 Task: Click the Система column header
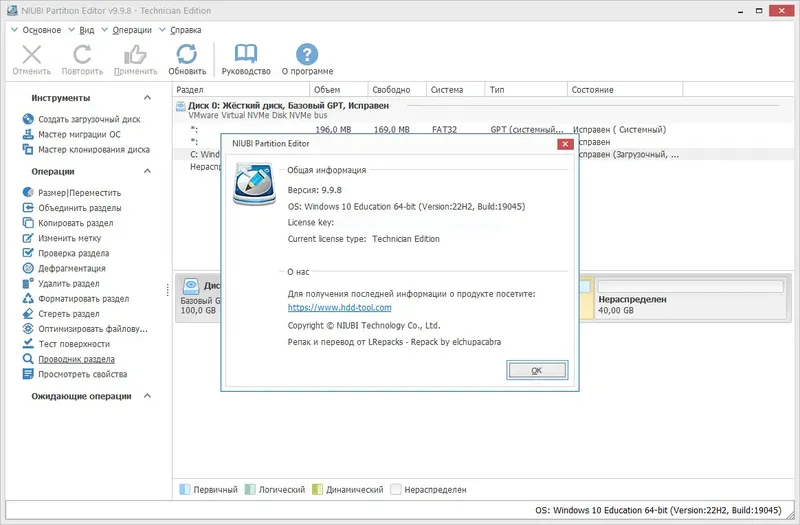pyautogui.click(x=456, y=90)
